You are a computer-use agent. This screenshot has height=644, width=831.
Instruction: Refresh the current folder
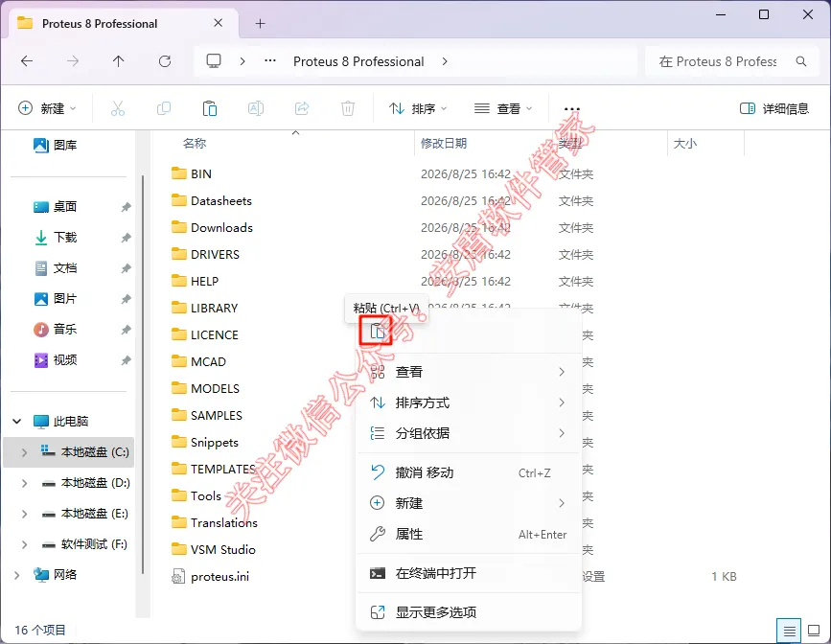tap(165, 61)
